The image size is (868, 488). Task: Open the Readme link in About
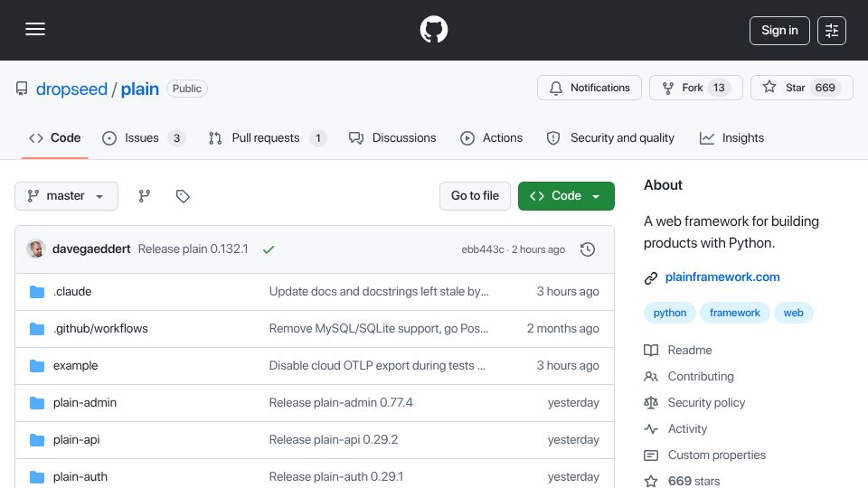690,351
